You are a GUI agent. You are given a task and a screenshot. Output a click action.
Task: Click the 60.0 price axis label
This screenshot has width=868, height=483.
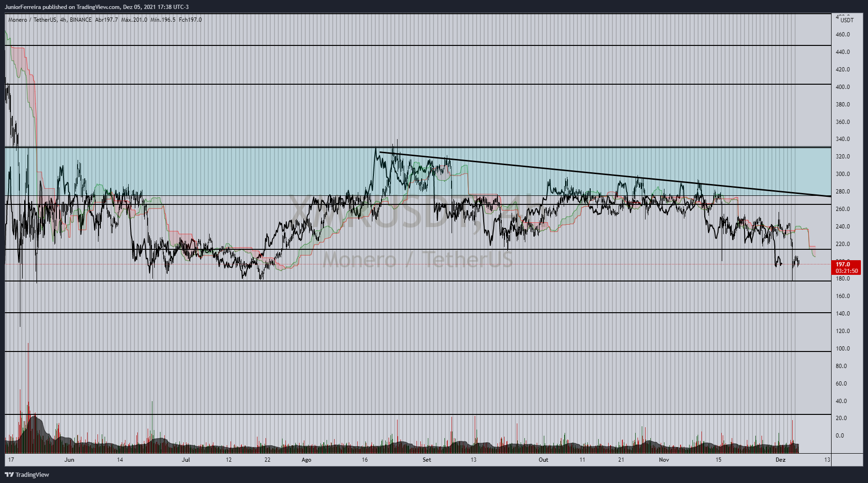tap(841, 384)
